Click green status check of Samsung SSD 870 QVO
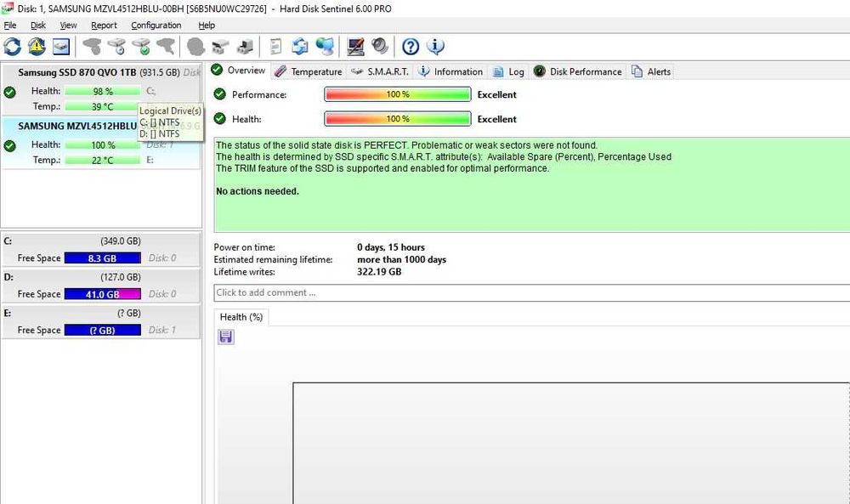Viewport: 850px width, 504px height. (9, 92)
